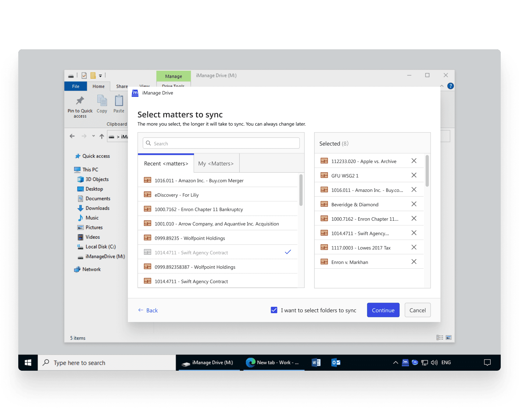Expand the Quick Access Toolbar dropdown arrow
The image size is (519, 420).
(101, 75)
